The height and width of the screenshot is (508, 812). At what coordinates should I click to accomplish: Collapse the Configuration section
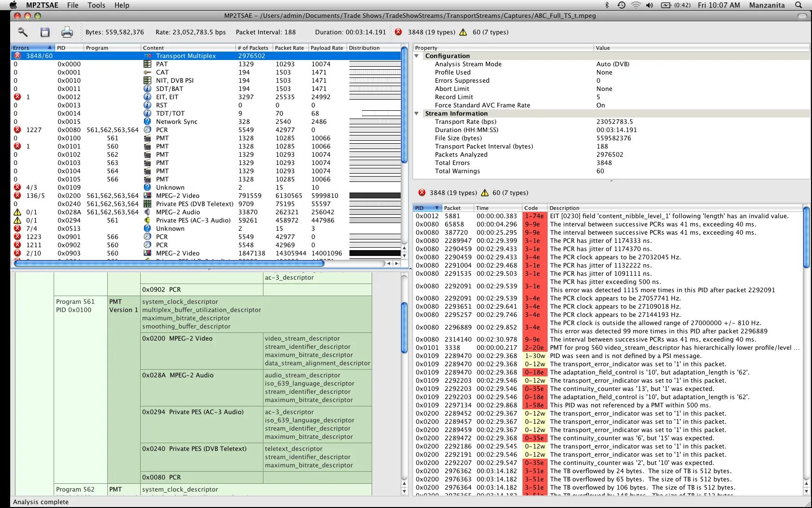pyautogui.click(x=417, y=56)
